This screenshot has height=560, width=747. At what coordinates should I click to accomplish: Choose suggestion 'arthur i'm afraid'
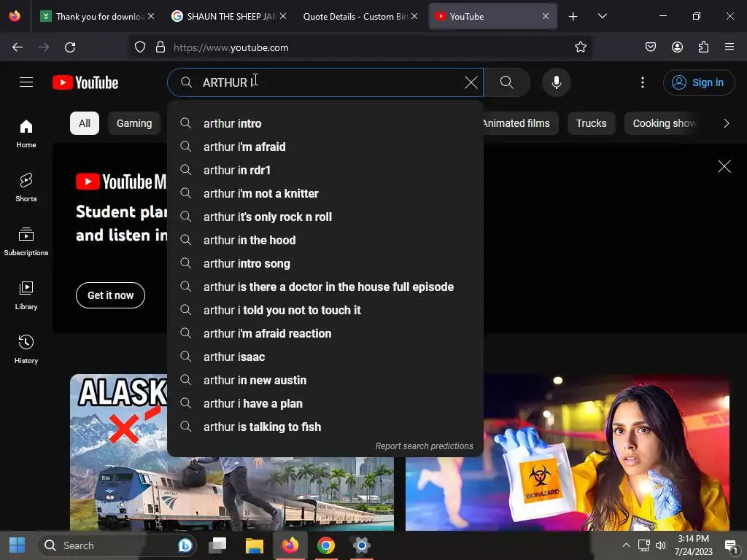click(325, 147)
